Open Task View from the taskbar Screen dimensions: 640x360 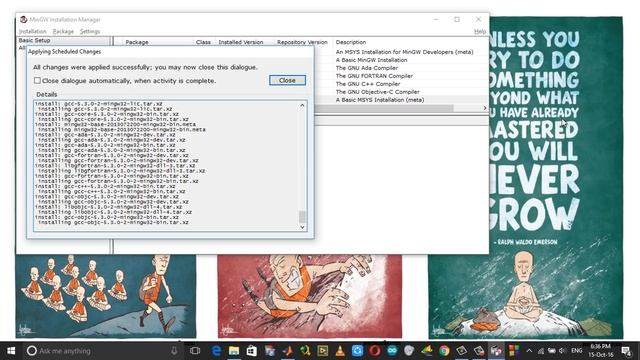(x=195, y=351)
